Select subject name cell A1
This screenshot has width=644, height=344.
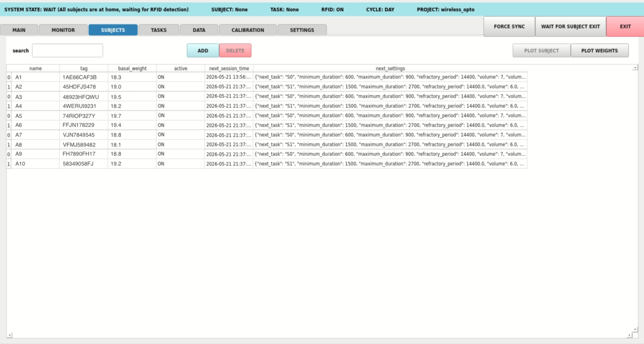pos(35,77)
